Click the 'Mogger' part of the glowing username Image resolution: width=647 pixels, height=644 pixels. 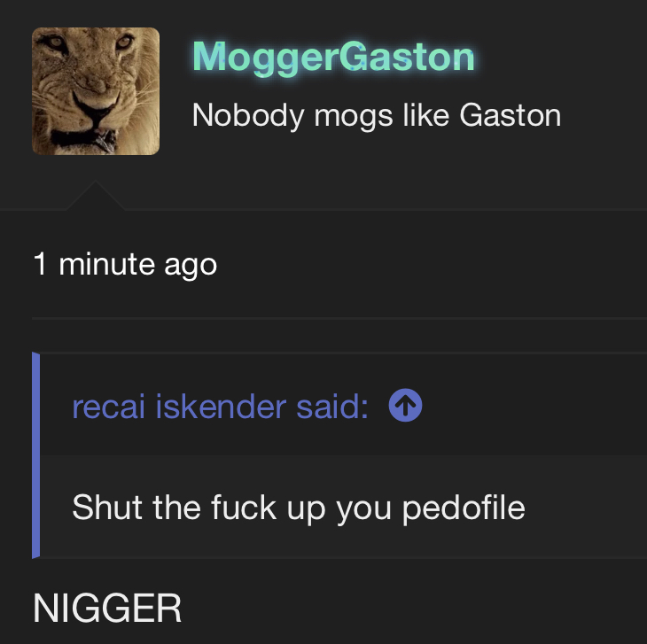tap(265, 58)
